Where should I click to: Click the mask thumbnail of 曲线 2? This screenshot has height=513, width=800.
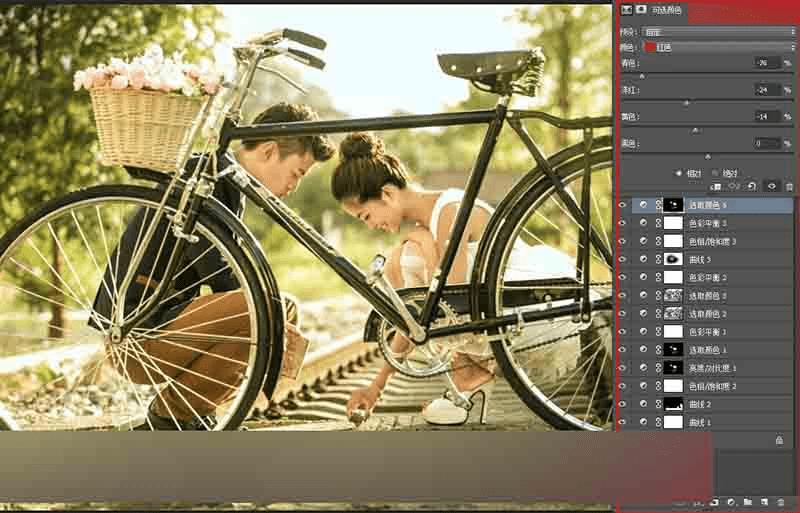pos(673,404)
